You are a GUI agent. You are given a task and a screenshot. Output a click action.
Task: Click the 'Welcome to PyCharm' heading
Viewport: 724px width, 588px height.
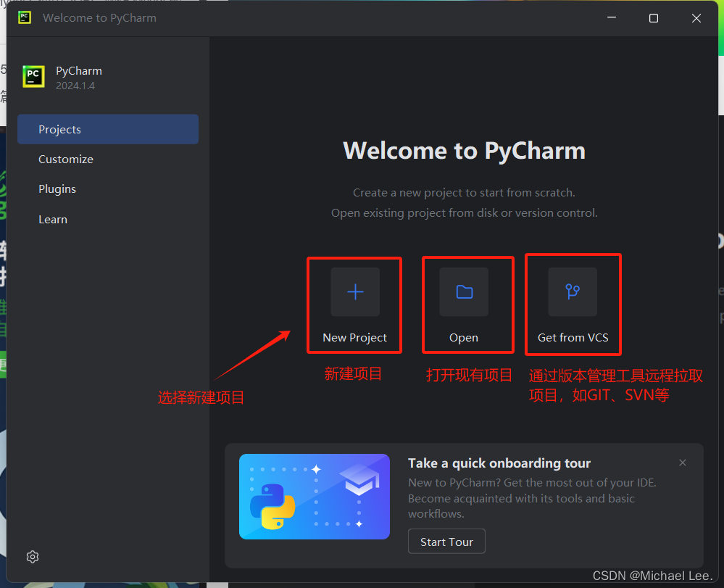pyautogui.click(x=464, y=151)
